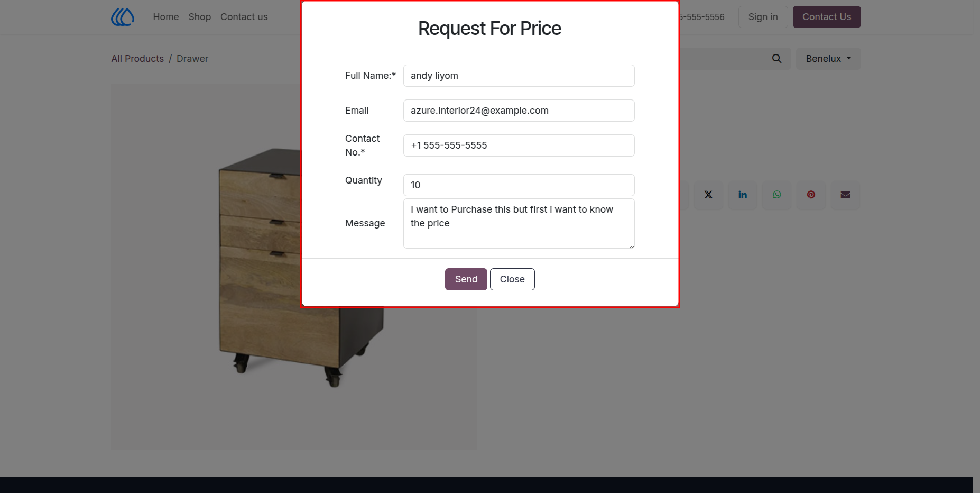Share product on Pinterest
Screen dimensions: 980x493
(x=811, y=195)
